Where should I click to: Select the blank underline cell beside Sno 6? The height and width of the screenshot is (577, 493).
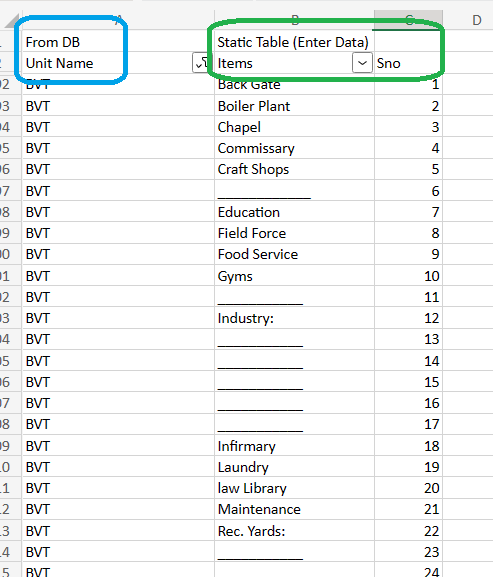pos(294,191)
